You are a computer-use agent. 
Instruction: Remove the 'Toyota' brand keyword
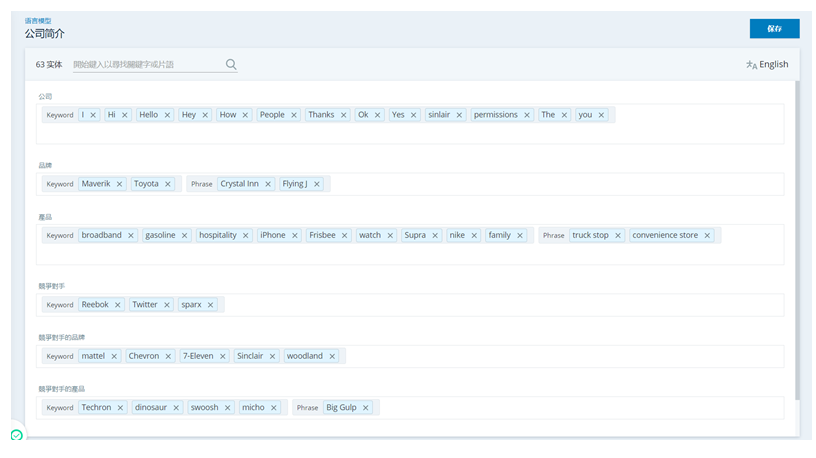click(x=168, y=184)
